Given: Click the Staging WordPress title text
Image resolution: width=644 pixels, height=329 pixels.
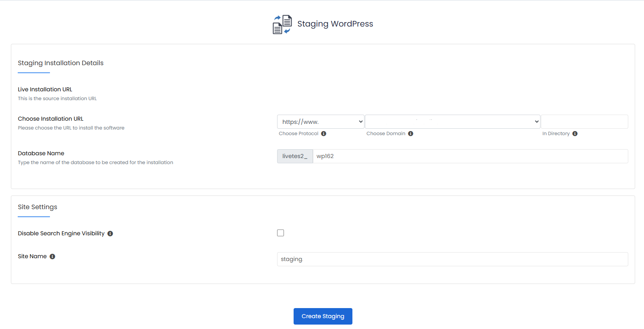Looking at the screenshot, I should click(335, 24).
